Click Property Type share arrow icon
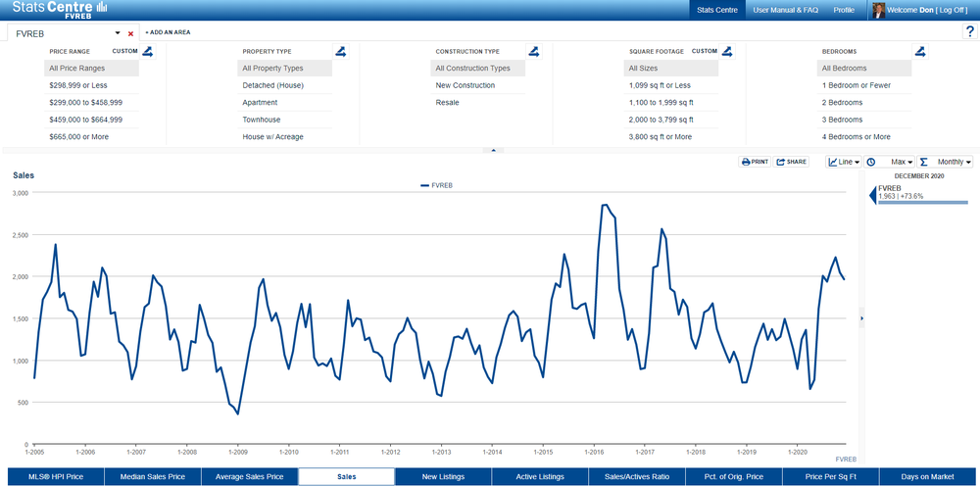Screen dimensions: 980x486 click(x=340, y=51)
